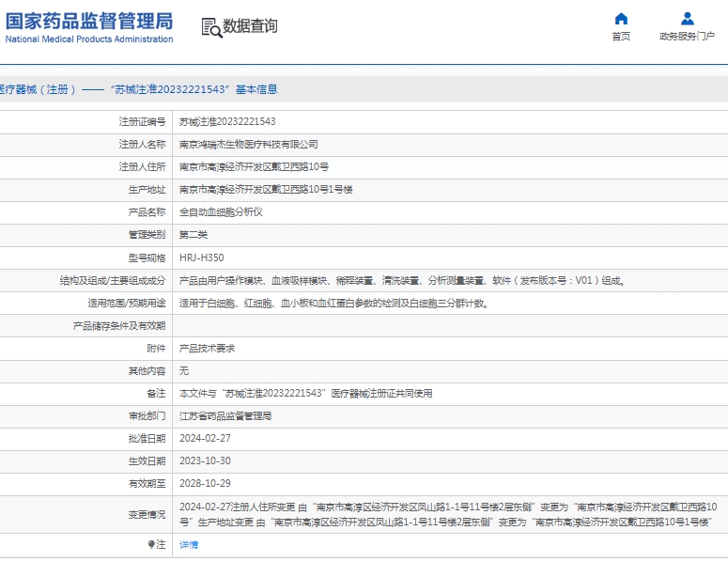Click the 其他内容 row label
Screen dimensions: 728x562
[x=147, y=370]
